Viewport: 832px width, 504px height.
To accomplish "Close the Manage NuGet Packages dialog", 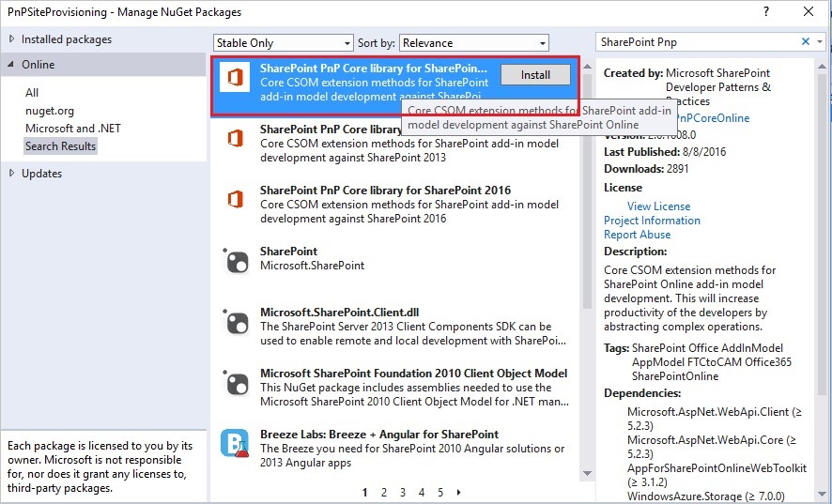I will [809, 11].
